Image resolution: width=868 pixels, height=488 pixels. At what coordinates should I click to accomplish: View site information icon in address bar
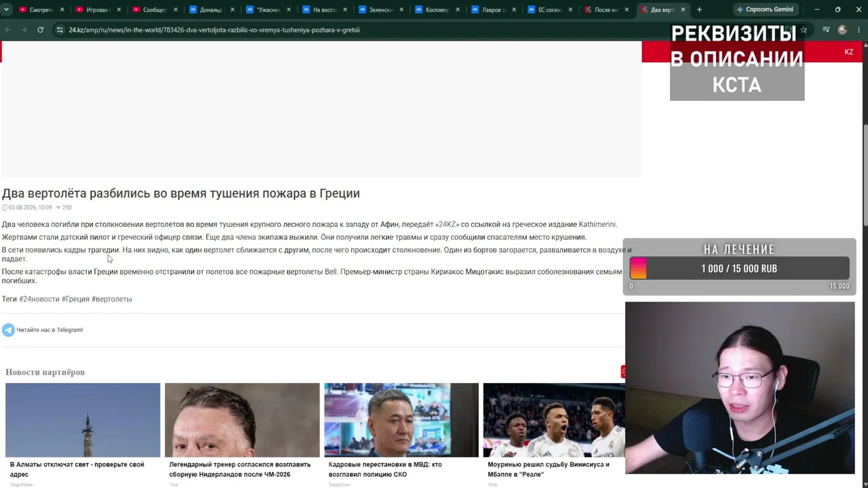(x=60, y=30)
